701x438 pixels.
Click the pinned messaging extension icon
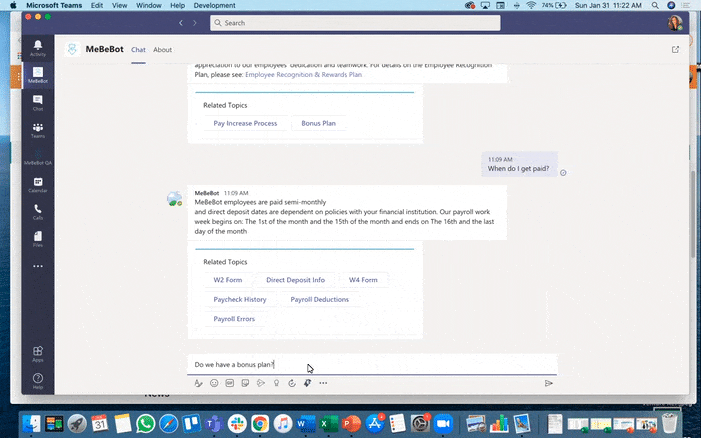click(x=308, y=383)
